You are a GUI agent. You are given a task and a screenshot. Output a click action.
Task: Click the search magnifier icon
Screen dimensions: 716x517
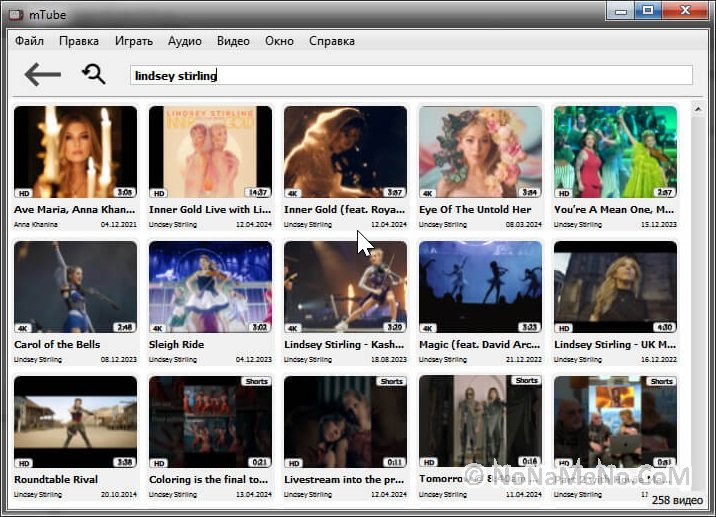pos(94,74)
